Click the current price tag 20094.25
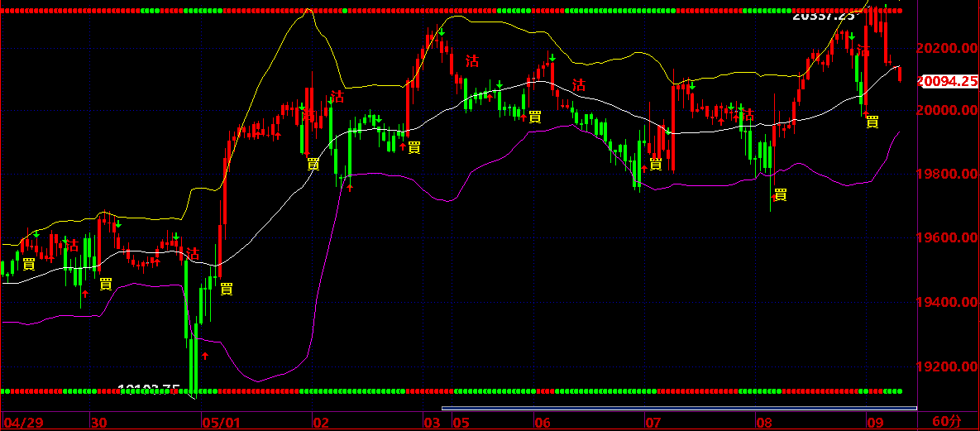The width and height of the screenshot is (980, 431). (x=946, y=81)
